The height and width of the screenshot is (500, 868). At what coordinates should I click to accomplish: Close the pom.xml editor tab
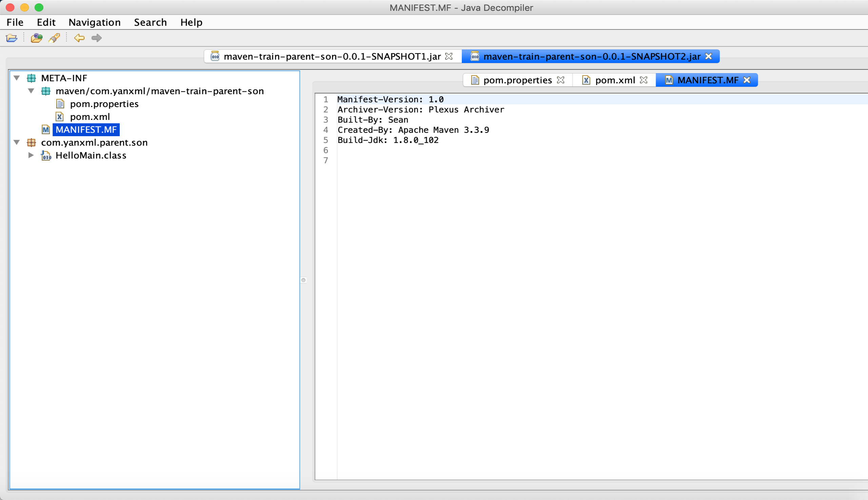(644, 80)
